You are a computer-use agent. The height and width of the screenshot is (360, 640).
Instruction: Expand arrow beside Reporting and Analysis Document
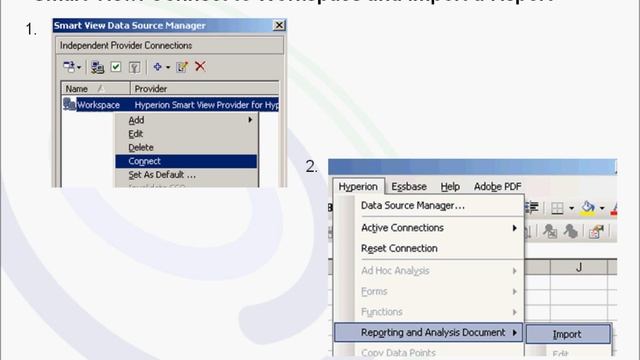click(x=514, y=332)
